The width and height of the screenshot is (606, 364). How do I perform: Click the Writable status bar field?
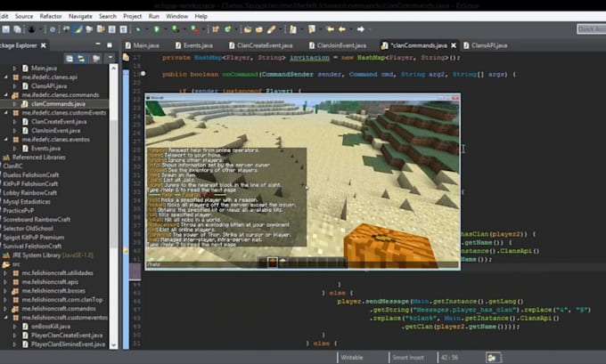(352, 358)
